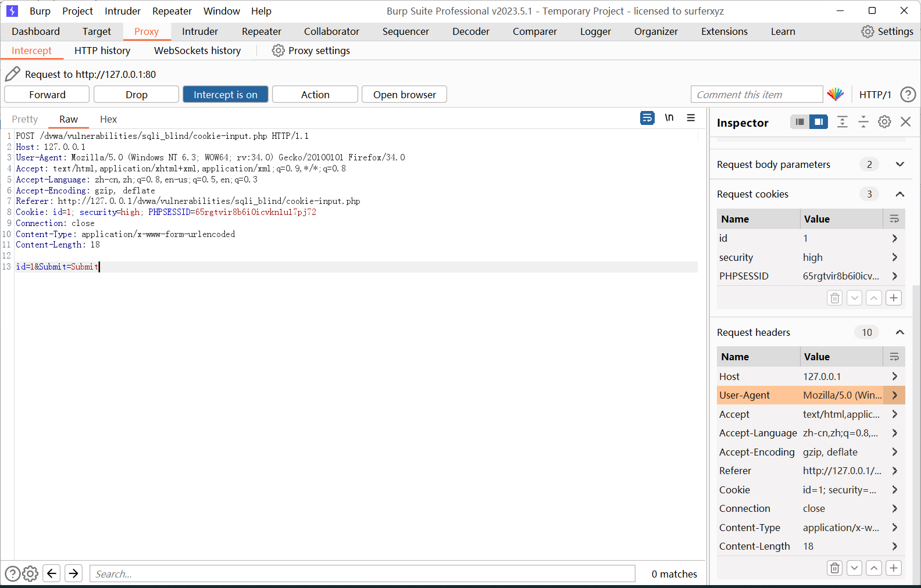
Task: Move header down with down arrow
Action: coord(854,568)
